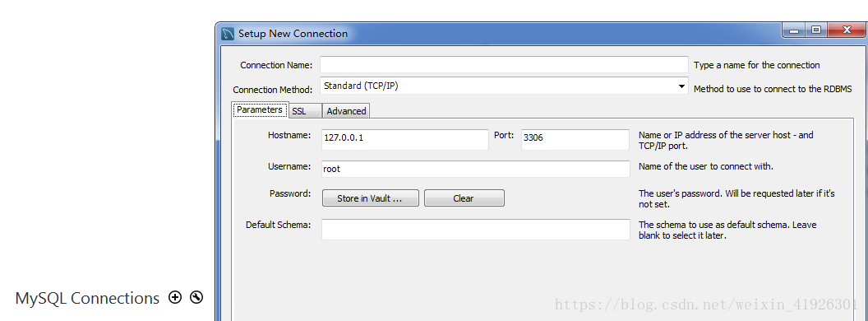Switch to the Parameters tab

click(260, 109)
